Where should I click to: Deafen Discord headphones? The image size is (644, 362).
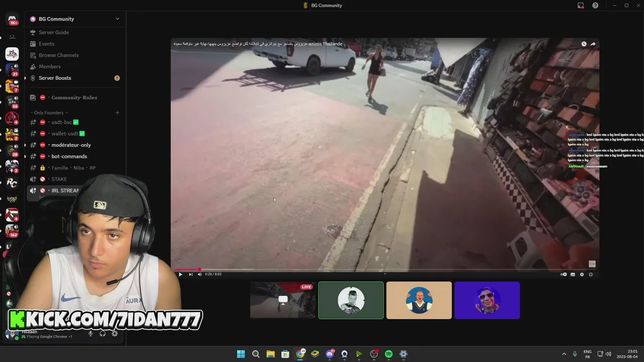pos(103,333)
